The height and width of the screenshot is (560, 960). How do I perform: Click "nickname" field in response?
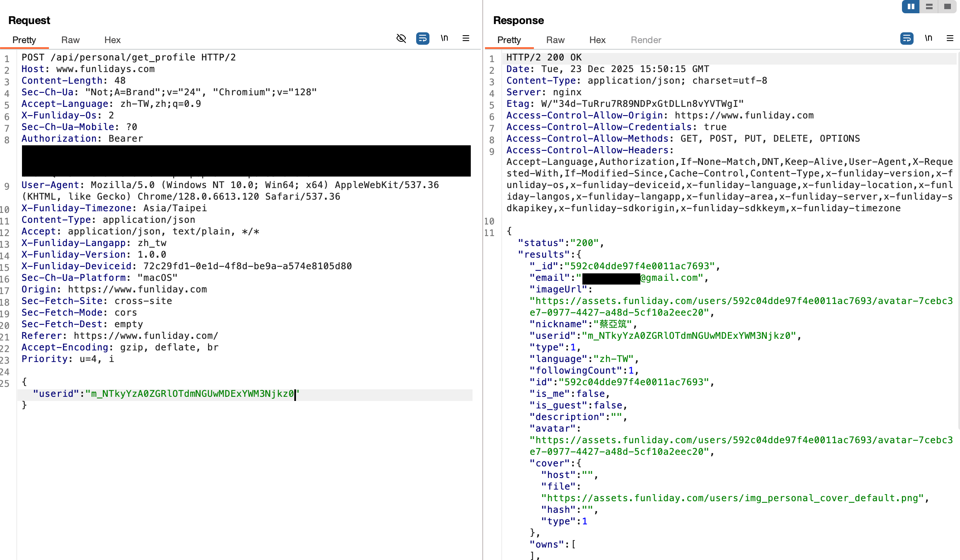583,324
